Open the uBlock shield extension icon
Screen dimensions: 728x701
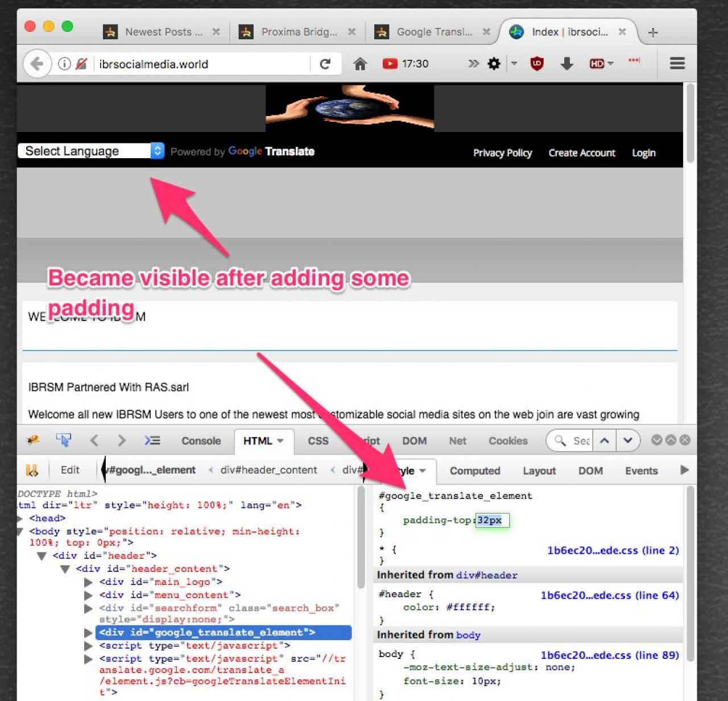(x=536, y=64)
